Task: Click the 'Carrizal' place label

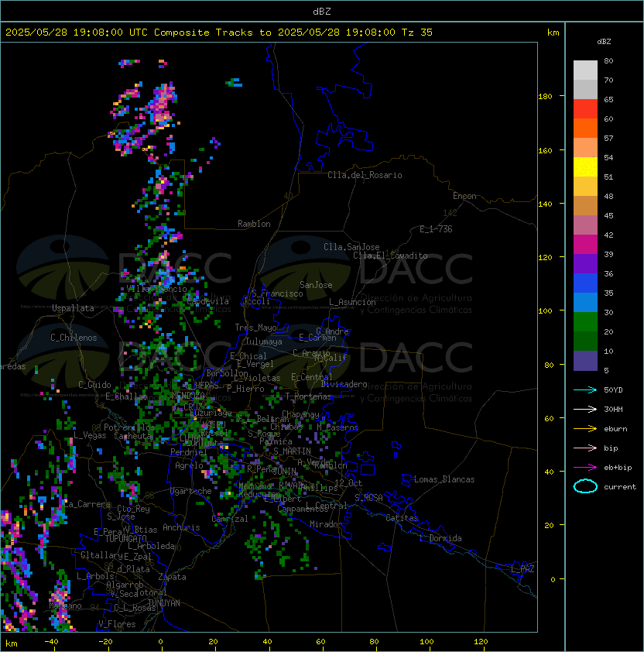Action: point(230,519)
